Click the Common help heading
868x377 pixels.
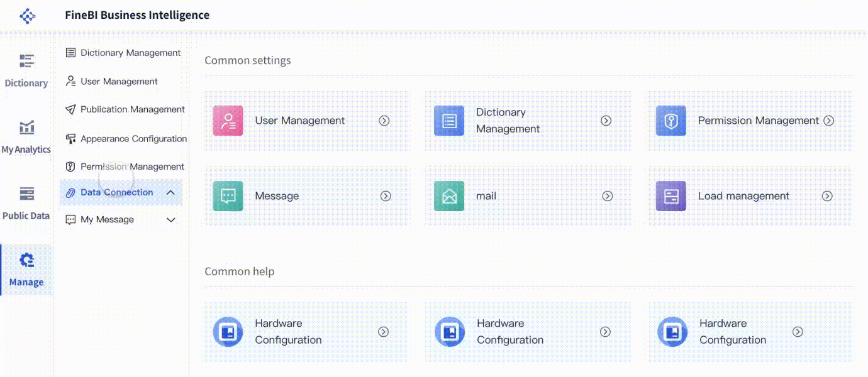pos(240,271)
